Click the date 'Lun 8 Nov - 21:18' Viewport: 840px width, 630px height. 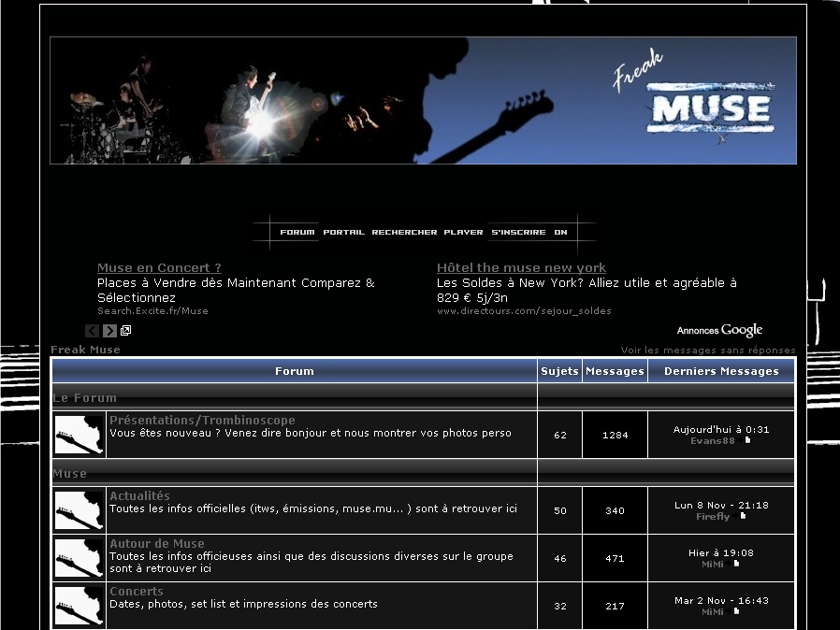coord(721,505)
